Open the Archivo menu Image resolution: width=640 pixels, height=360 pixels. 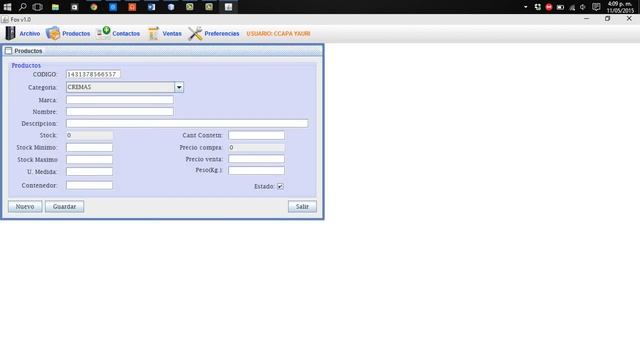tap(22, 33)
